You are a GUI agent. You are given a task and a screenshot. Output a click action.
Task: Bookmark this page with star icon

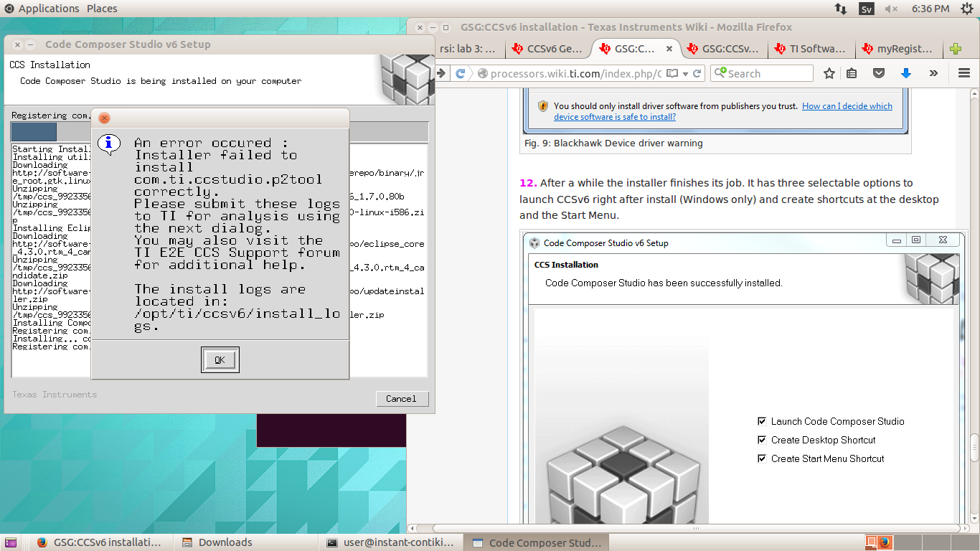coord(829,73)
